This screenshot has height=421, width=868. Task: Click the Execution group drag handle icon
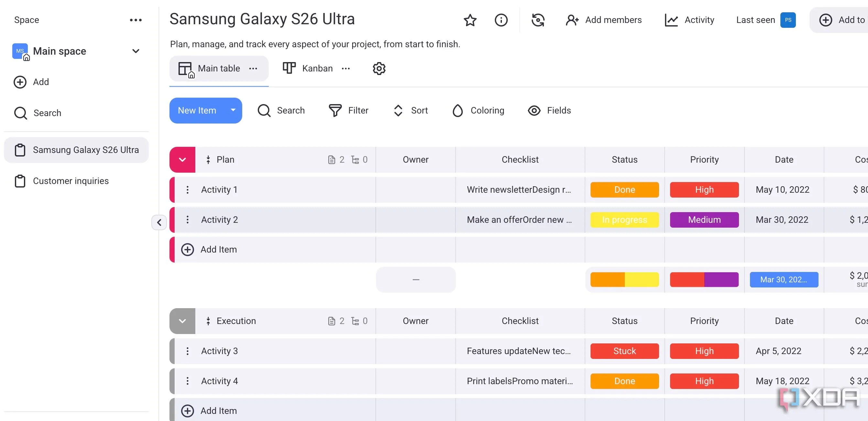point(208,321)
